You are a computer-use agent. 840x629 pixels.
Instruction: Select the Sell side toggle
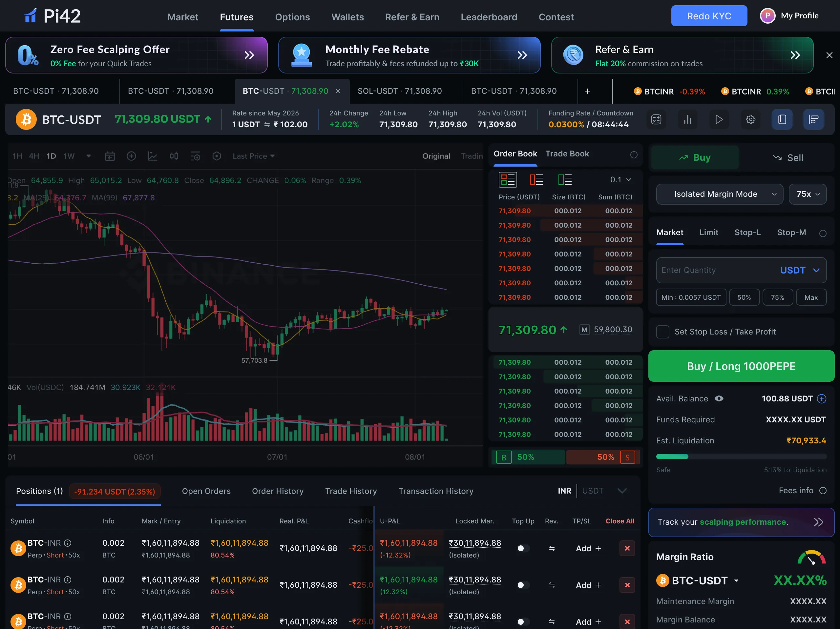coord(787,157)
